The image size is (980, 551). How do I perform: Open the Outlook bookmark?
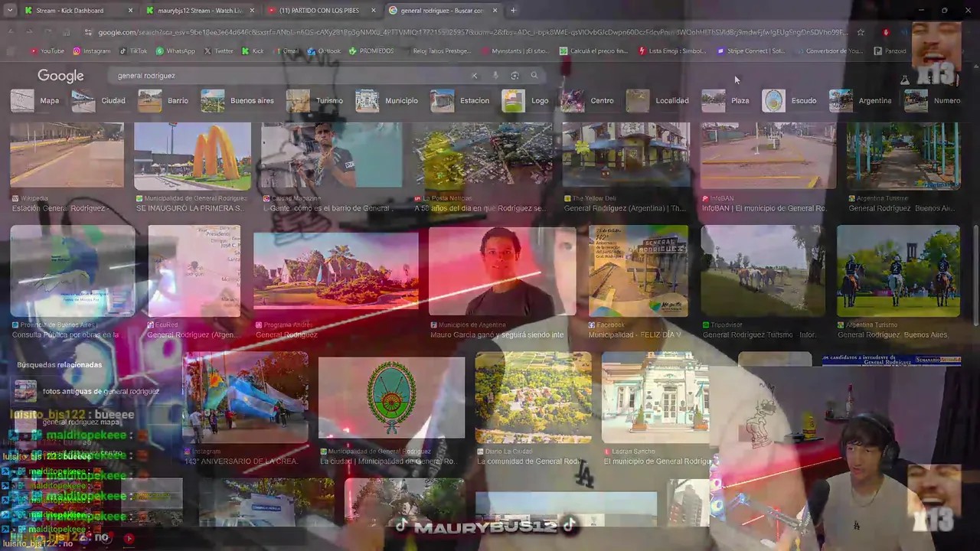click(324, 51)
